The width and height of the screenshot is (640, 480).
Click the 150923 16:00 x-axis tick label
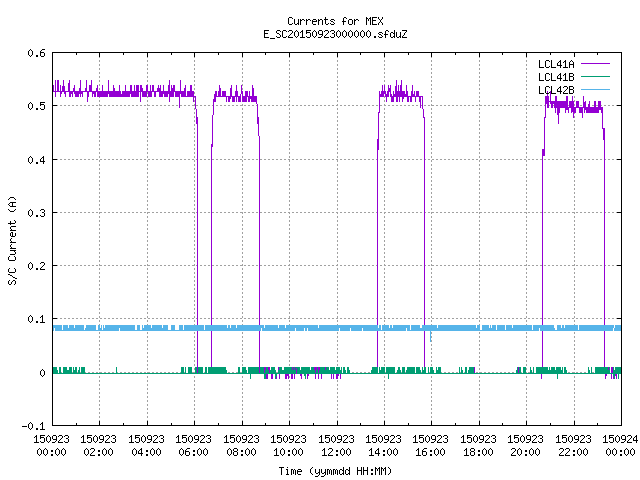pyautogui.click(x=431, y=445)
